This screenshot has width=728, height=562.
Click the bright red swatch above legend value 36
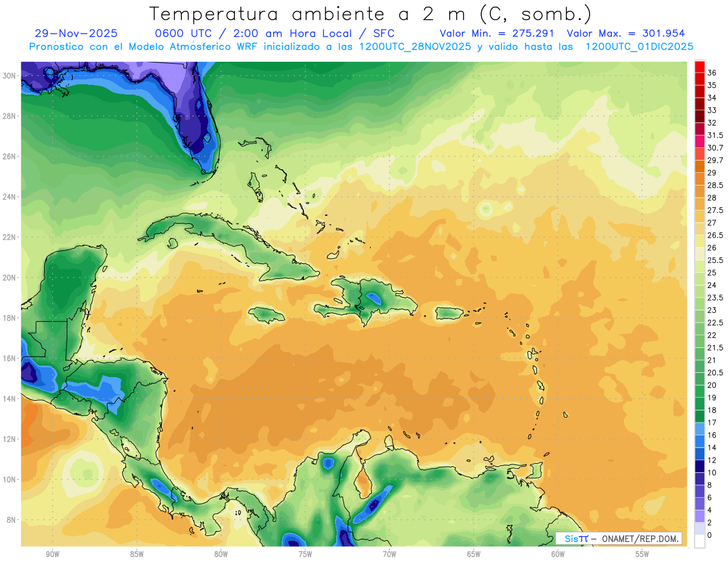(x=699, y=67)
